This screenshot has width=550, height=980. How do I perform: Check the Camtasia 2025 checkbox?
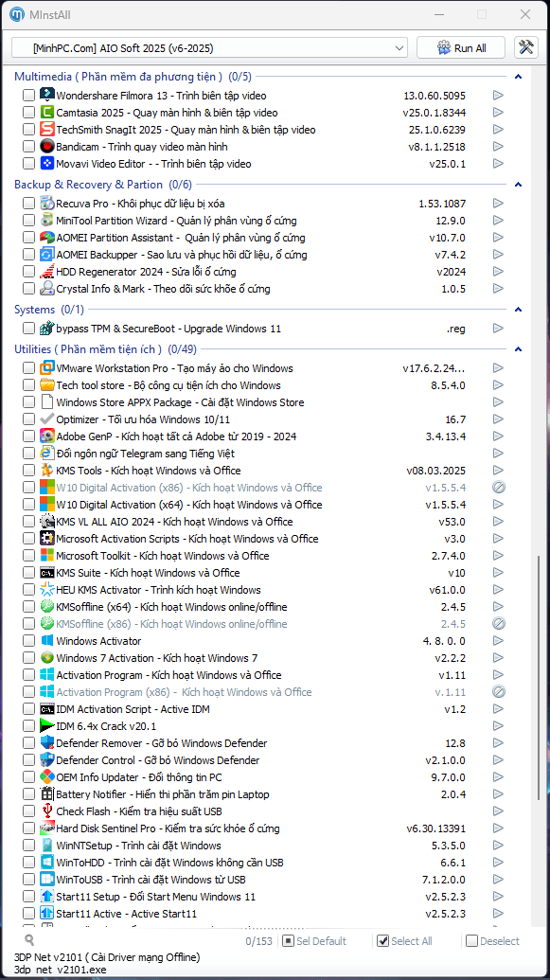[28, 113]
